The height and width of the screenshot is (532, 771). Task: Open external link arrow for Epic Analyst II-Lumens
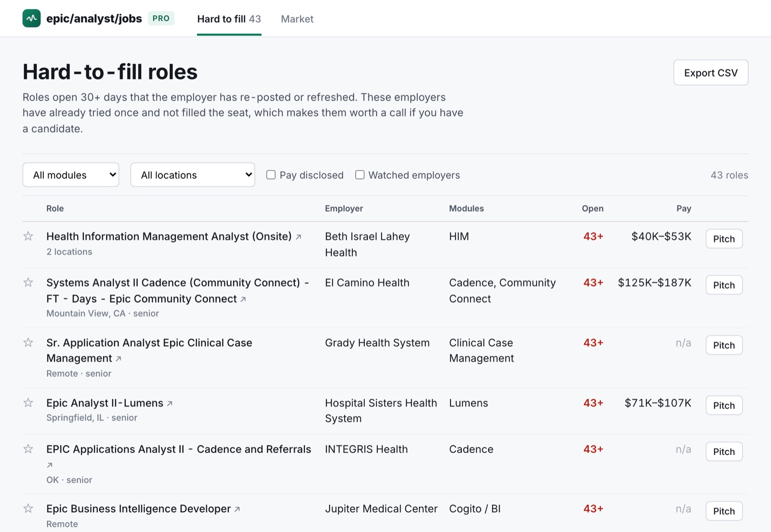[x=170, y=403]
